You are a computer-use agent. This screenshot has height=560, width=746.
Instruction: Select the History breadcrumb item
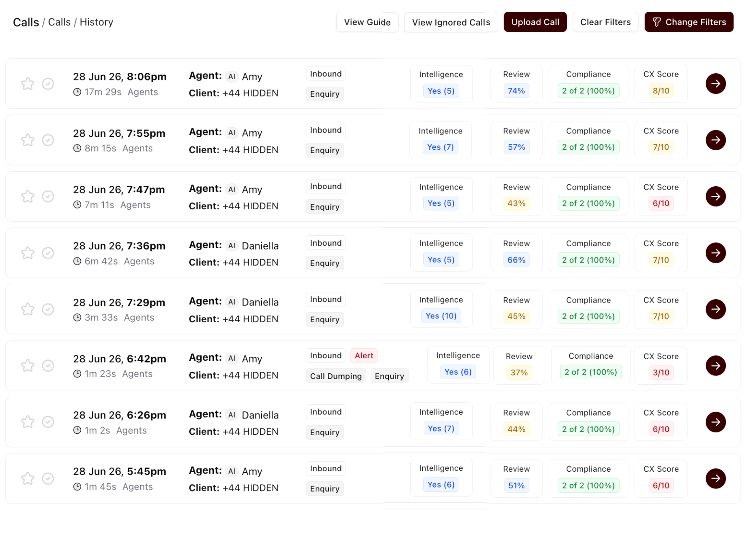pyautogui.click(x=96, y=22)
